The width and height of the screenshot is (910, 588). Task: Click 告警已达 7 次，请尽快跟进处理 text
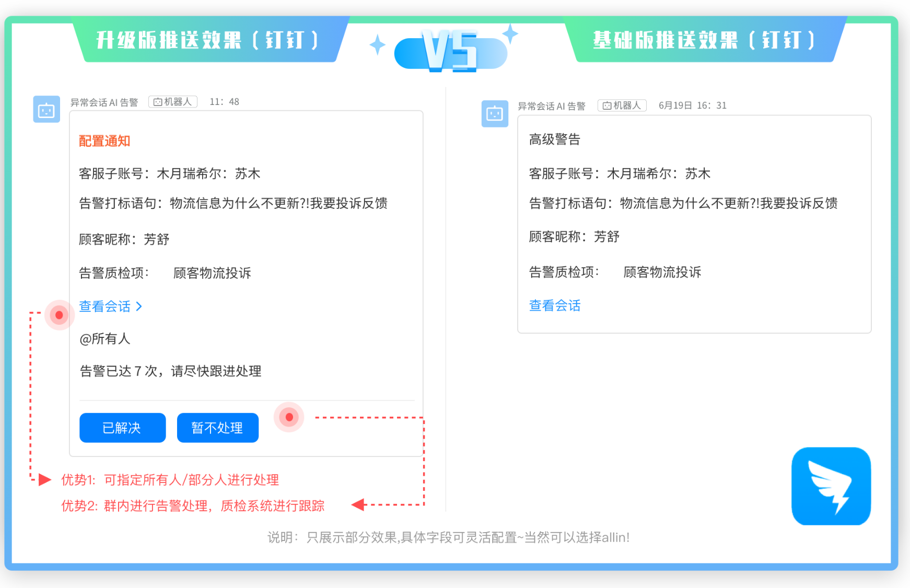[170, 371]
